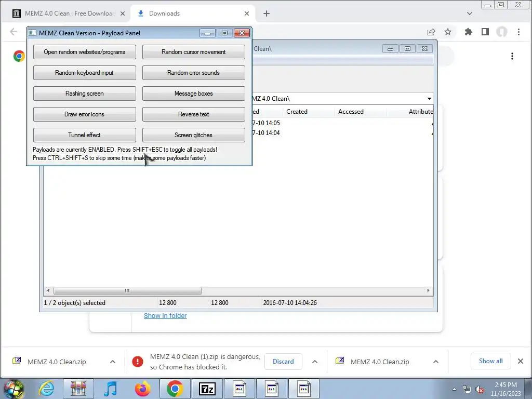This screenshot has width=532, height=399.
Task: Click red danger warning icon
Action: (137, 362)
